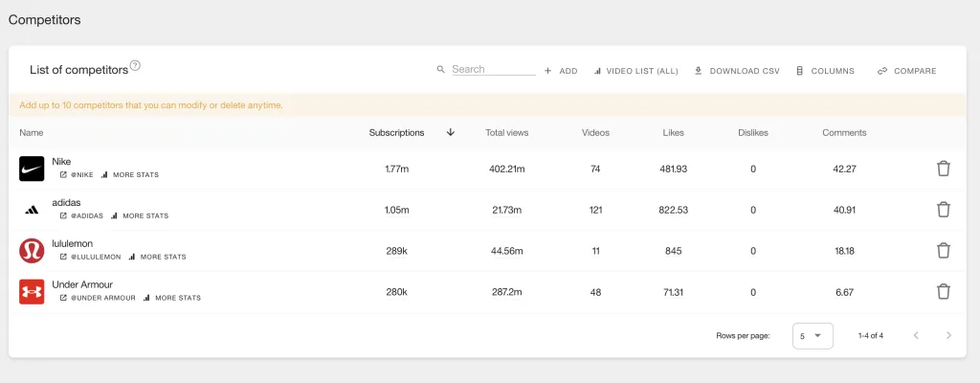Viewport: 980px width, 383px height.
Task: Remove lululemon using its trash icon
Action: coord(943,251)
